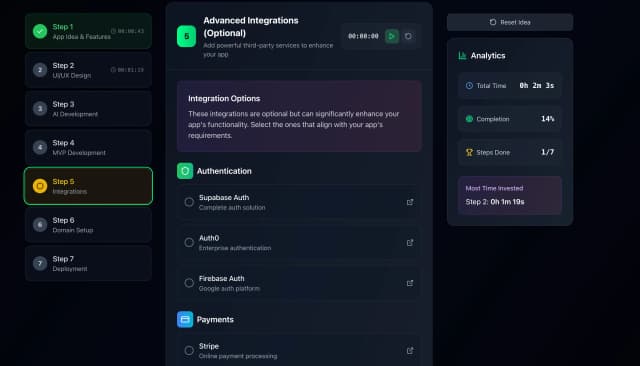
Task: Click the Advanced Integrations (Optional) title
Action: tap(251, 27)
